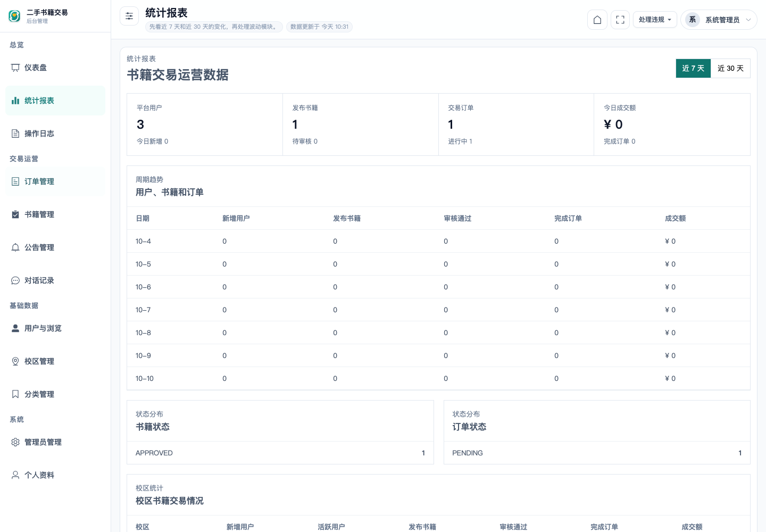Click the 订单管理 list icon
The image size is (766, 532).
pyautogui.click(x=15, y=181)
